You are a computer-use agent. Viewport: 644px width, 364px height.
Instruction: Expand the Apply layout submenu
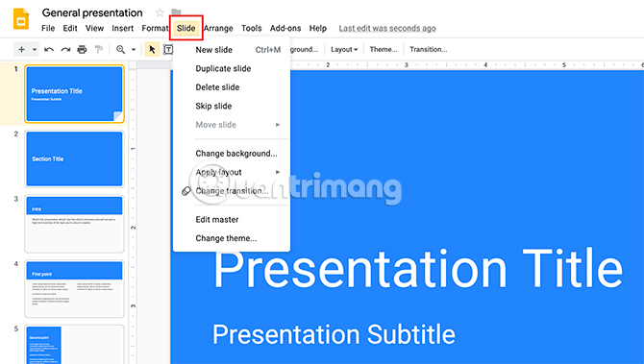pyautogui.click(x=232, y=172)
